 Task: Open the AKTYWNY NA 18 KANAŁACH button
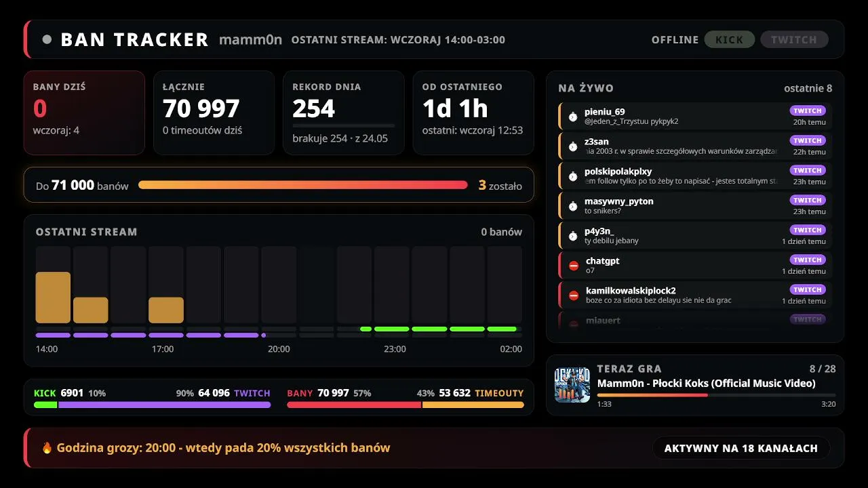(x=741, y=448)
